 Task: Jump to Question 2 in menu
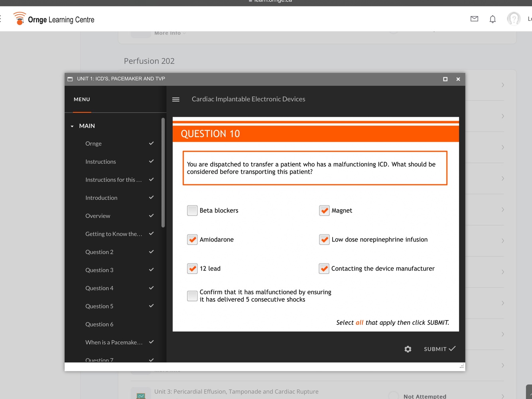(x=116, y=252)
